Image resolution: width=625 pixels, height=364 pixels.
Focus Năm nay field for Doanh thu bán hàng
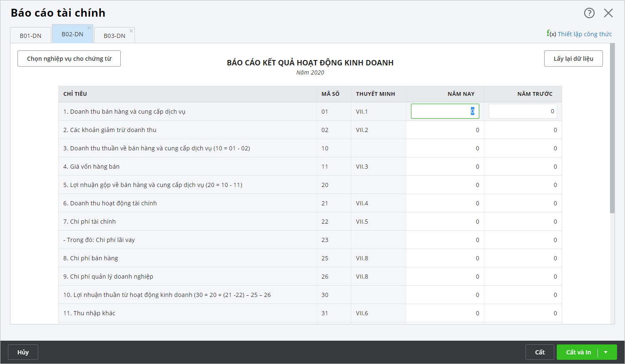445,111
